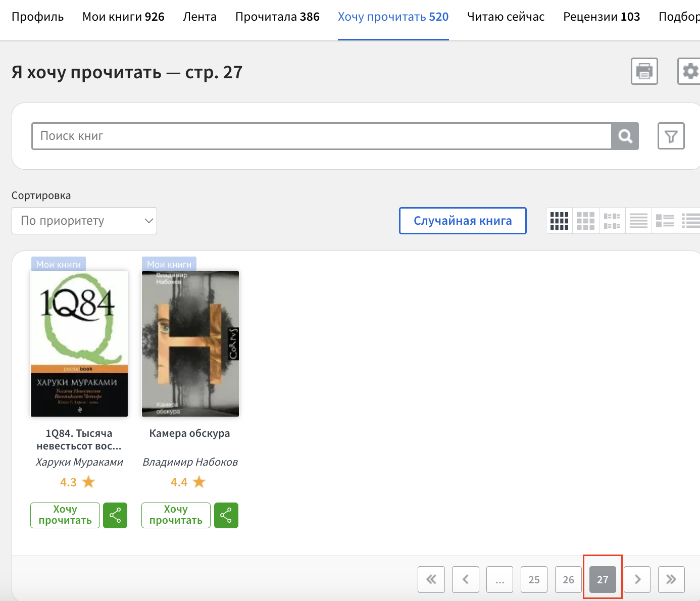Viewport: 700px width, 601px height.
Task: Go to previous page arrow
Action: click(466, 579)
